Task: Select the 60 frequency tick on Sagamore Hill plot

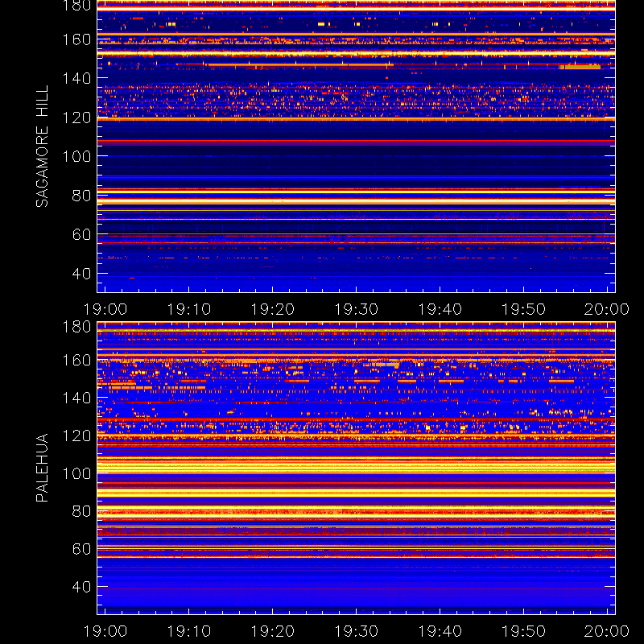Action: point(81,234)
